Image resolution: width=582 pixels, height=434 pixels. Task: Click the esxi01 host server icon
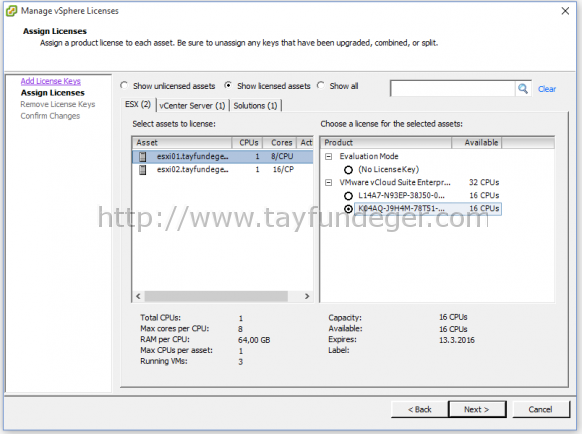tap(143, 157)
